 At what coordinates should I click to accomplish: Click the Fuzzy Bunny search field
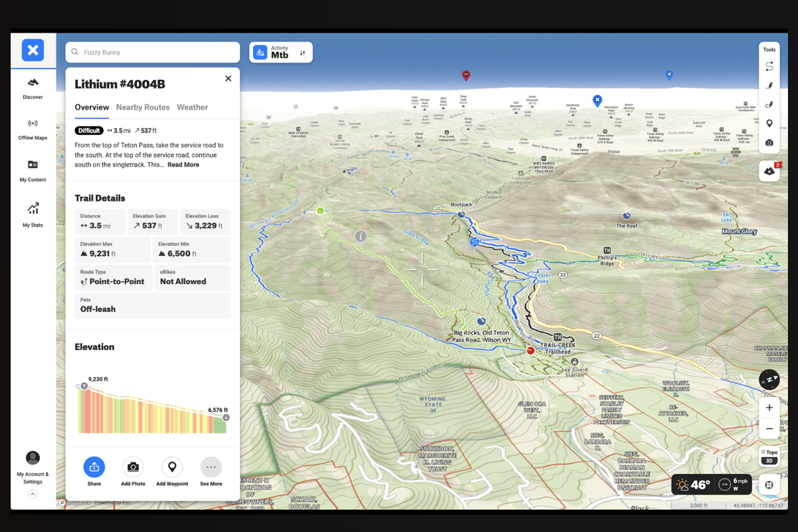(152, 52)
